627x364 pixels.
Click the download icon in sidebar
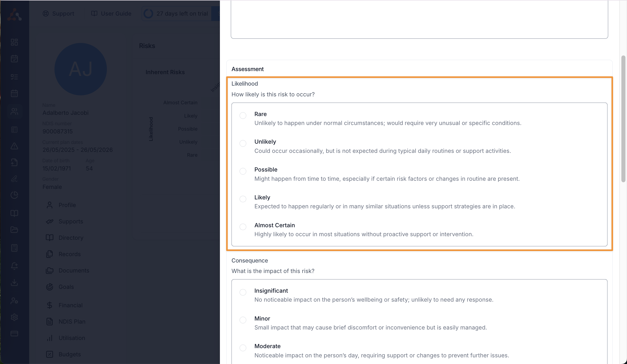[14, 282]
